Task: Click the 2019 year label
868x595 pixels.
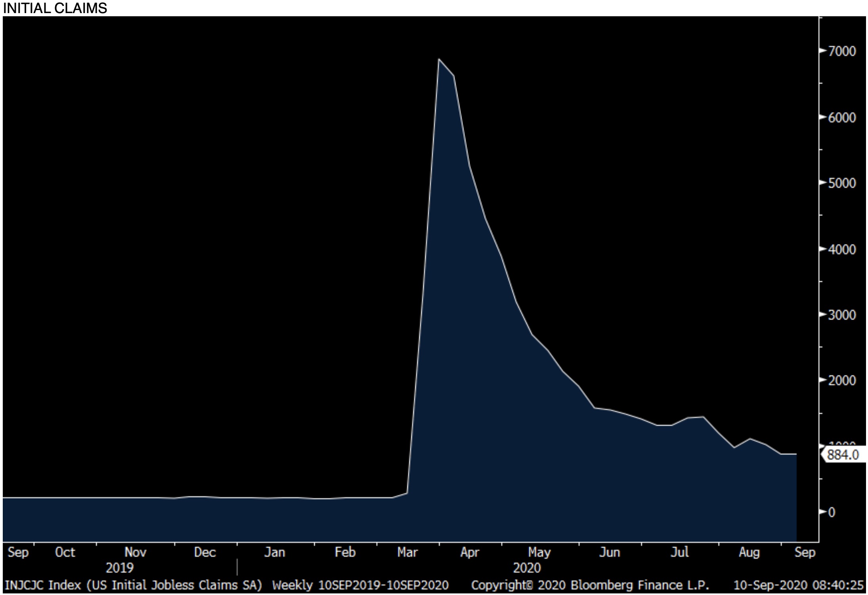Action: pos(120,568)
